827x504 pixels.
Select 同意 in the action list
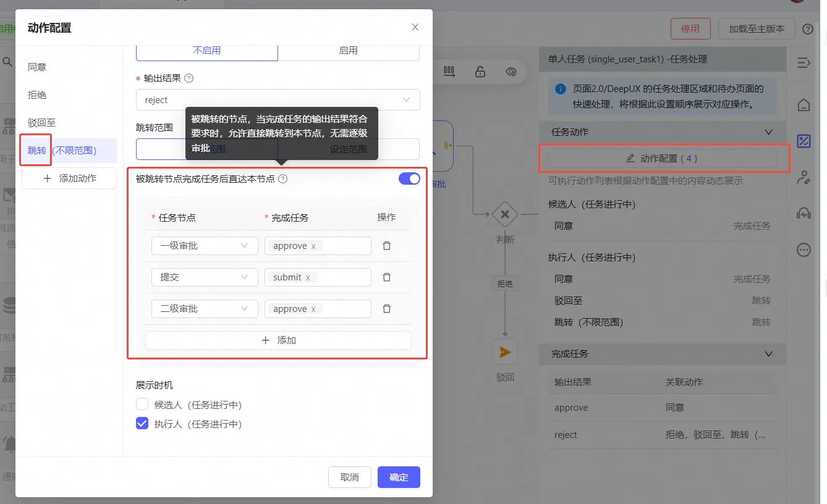click(x=37, y=67)
